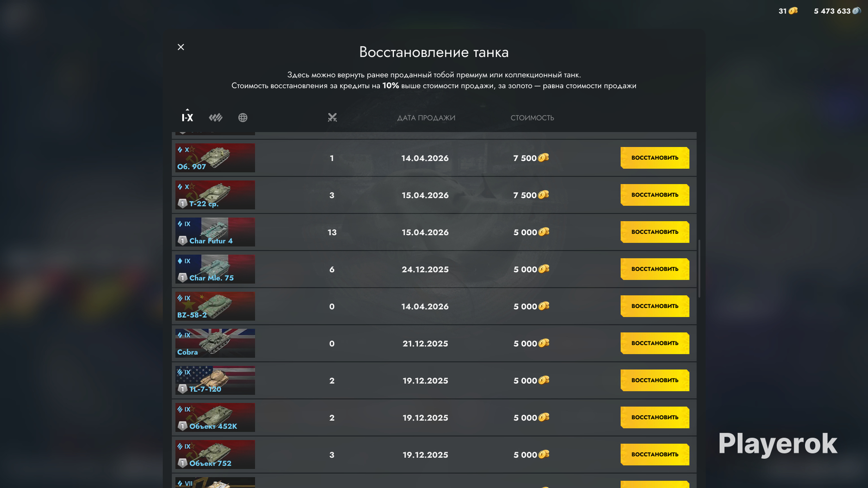Restore the Cobra tank
The width and height of the screenshot is (868, 488).
(655, 343)
